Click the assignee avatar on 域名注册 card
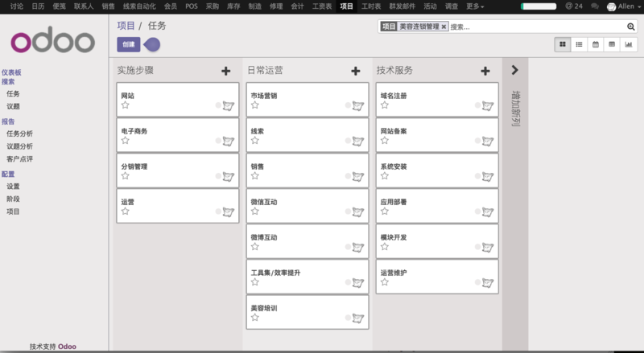 488,106
